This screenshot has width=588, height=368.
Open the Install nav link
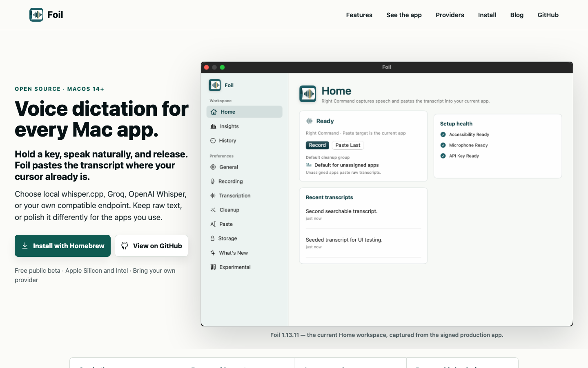(487, 15)
